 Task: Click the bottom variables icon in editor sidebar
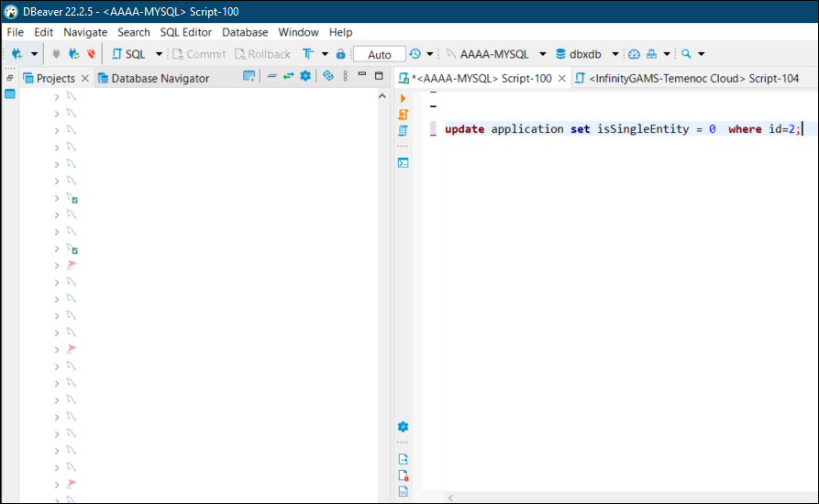(403, 491)
